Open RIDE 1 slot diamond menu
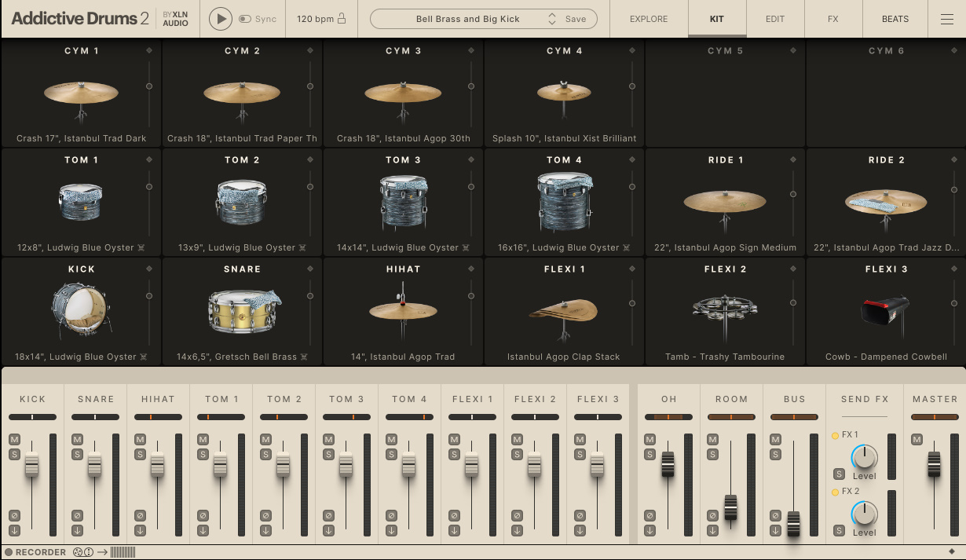The height and width of the screenshot is (560, 966). click(793, 159)
